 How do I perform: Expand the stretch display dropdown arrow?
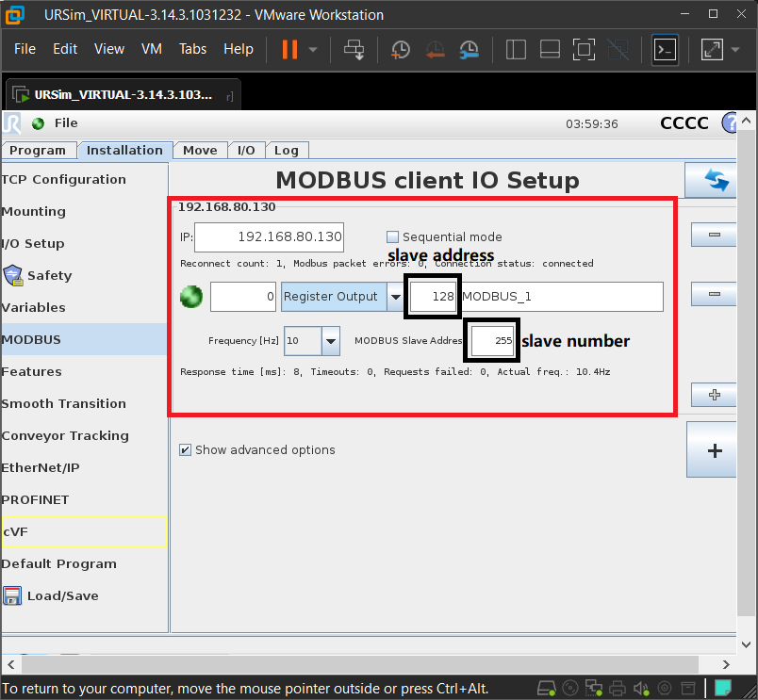(x=735, y=49)
